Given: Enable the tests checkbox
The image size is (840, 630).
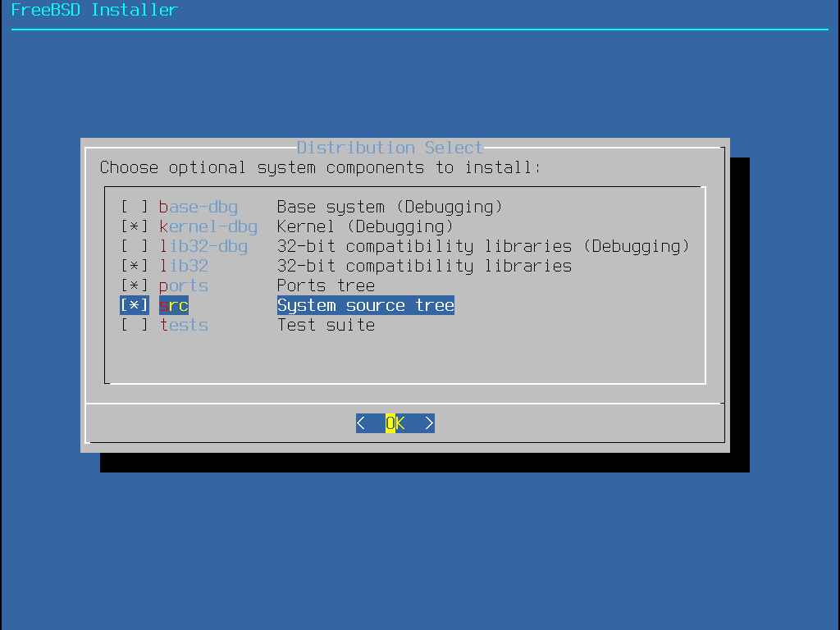Looking at the screenshot, I should coord(135,325).
